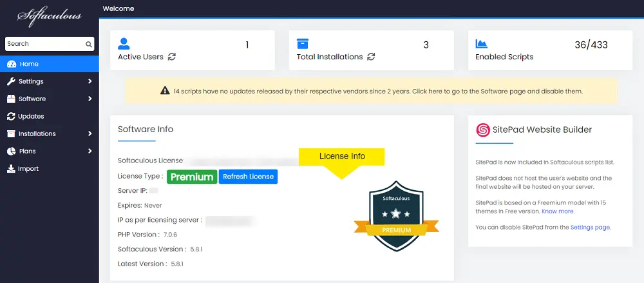Click the Installations archive icon

11,133
